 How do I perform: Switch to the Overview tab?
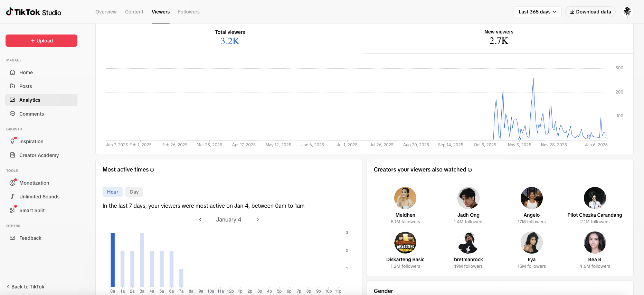pos(106,12)
